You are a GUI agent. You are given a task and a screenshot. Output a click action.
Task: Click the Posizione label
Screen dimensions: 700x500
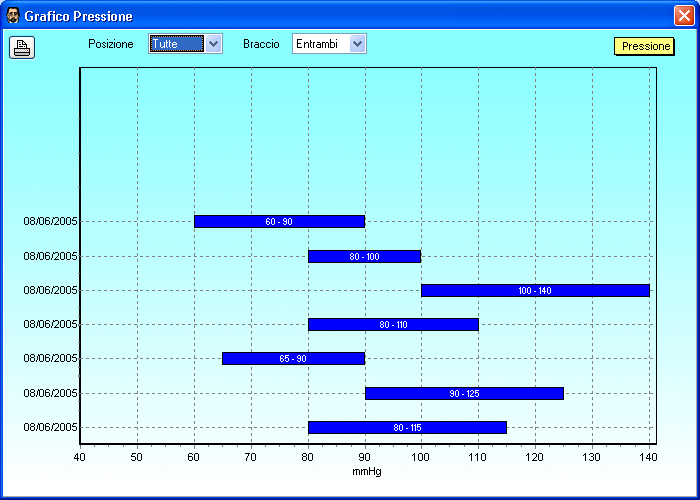111,44
